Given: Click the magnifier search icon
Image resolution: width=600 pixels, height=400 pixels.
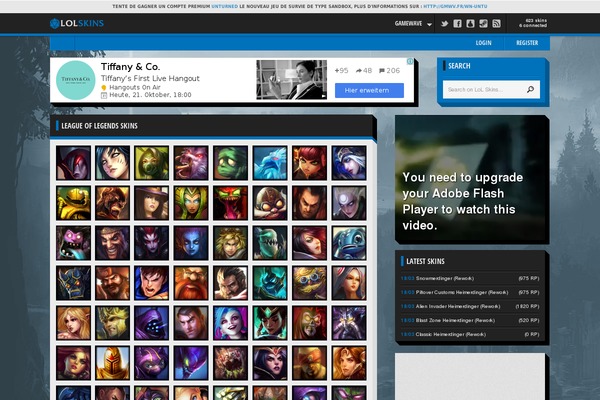Looking at the screenshot, I should click(x=530, y=90).
